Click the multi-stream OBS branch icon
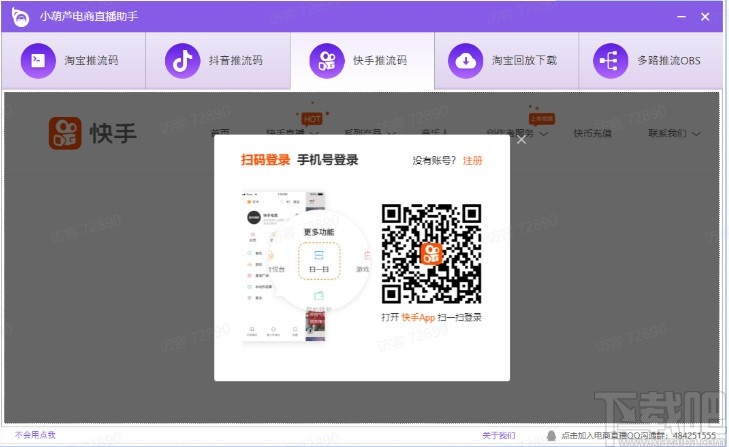Screen dimensions: 729x447 click(x=610, y=60)
